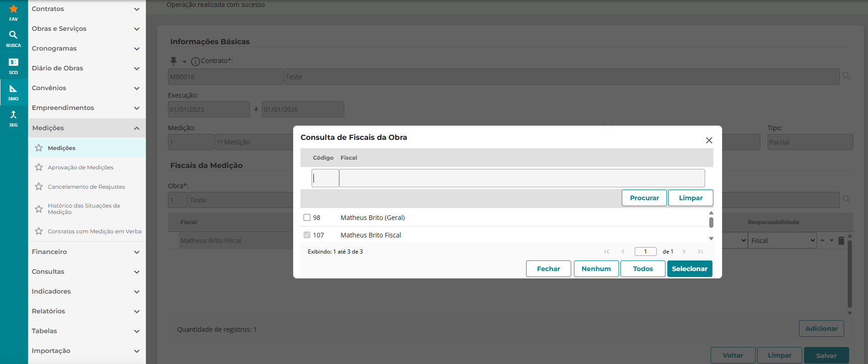Favorite the Aprovação de Medições star
Image resolution: width=868 pixels, height=364 pixels.
(39, 168)
